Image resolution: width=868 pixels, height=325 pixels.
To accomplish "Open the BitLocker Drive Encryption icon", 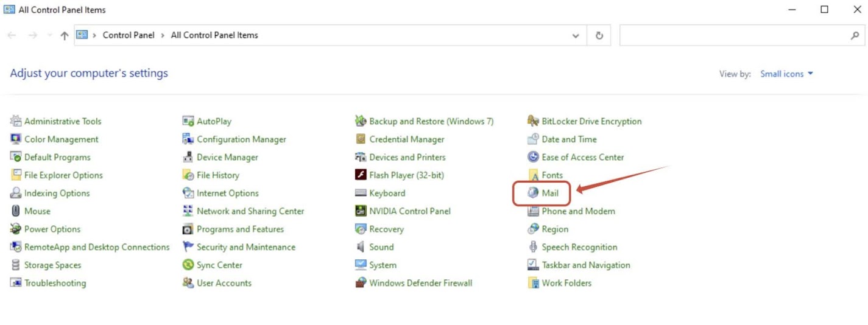I will (x=533, y=121).
